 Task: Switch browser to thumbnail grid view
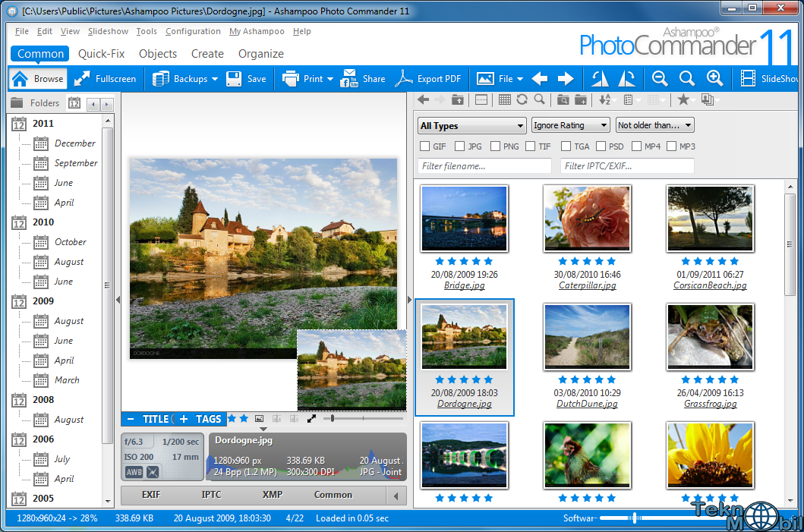coord(505,99)
